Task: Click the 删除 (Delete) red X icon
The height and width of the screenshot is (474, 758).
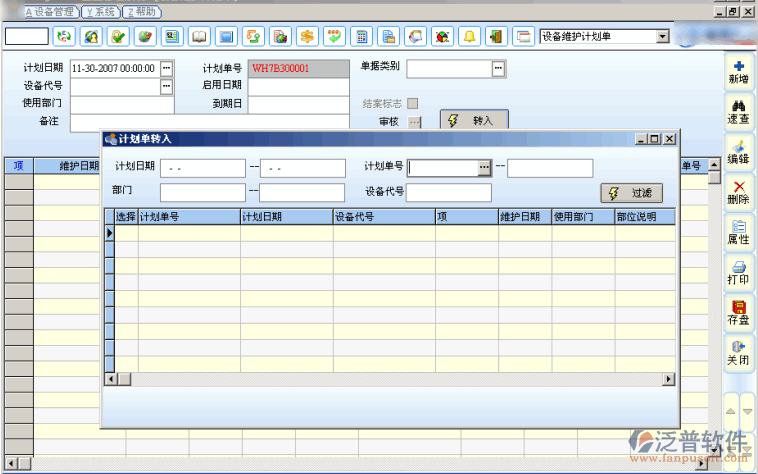Action: click(738, 192)
